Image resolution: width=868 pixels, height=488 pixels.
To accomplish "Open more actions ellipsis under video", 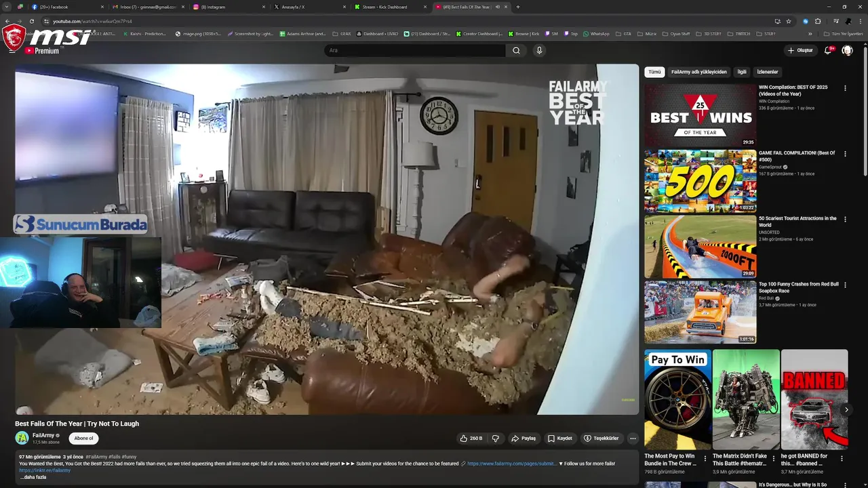I will 633,439.
